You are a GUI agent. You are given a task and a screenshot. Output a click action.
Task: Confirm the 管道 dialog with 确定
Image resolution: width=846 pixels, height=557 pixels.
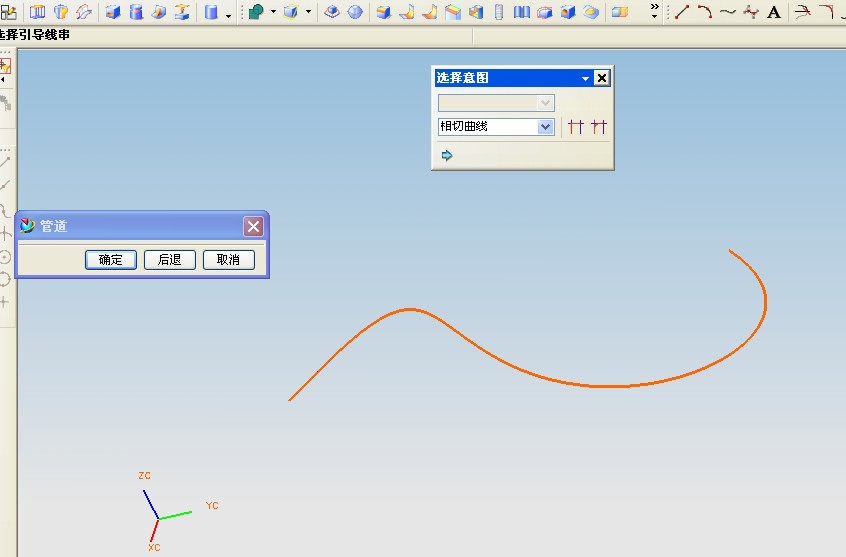tap(111, 260)
